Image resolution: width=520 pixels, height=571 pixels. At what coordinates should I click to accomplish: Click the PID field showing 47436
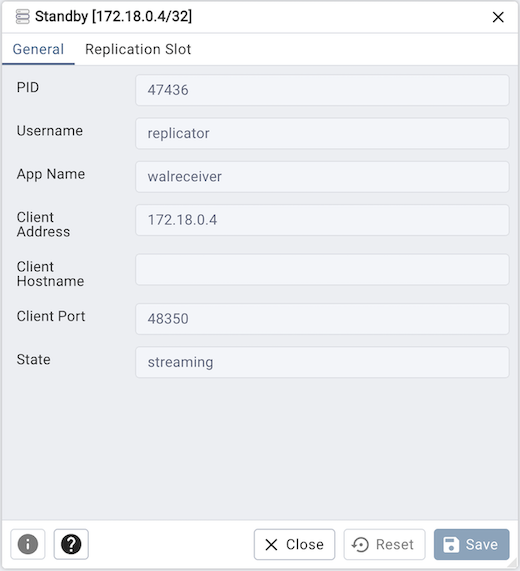[322, 90]
